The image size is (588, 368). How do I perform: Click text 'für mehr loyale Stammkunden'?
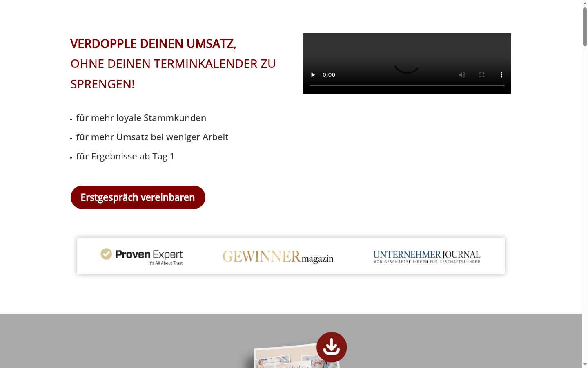point(141,118)
